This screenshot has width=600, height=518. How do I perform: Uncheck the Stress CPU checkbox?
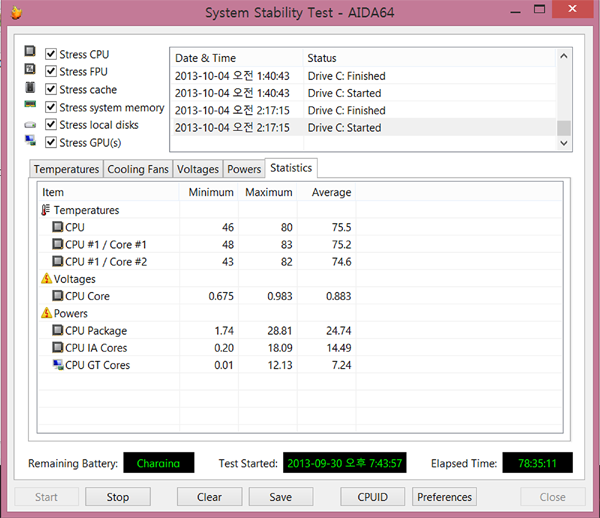[51, 54]
